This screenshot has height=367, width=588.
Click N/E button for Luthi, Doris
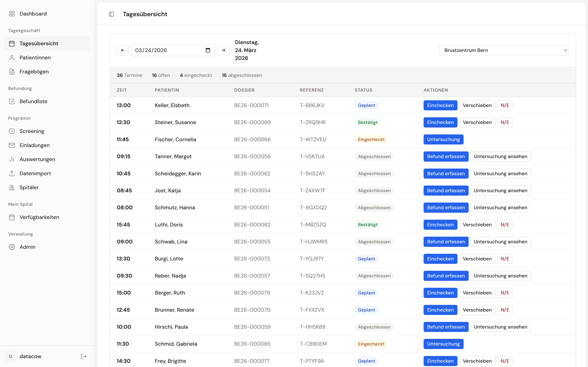pyautogui.click(x=505, y=225)
